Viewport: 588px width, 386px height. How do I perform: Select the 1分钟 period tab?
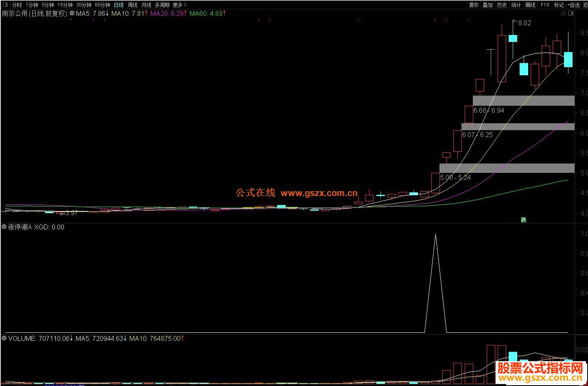click(32, 5)
